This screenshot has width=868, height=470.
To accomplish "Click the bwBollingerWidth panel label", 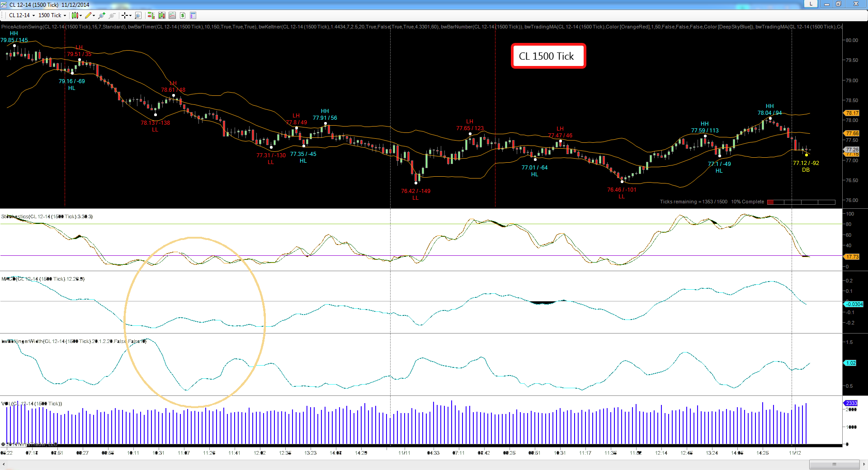I will (x=74, y=342).
